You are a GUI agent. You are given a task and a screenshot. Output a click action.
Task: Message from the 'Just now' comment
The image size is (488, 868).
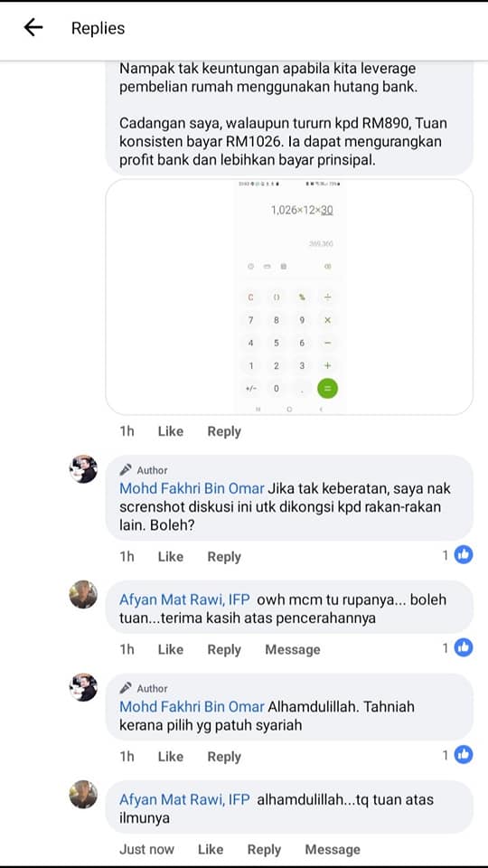pyautogui.click(x=333, y=849)
